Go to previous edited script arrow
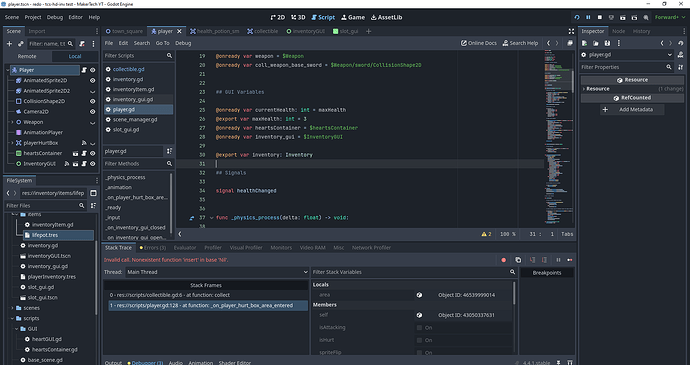Image resolution: width=690 pixels, height=365 pixels. (x=548, y=43)
